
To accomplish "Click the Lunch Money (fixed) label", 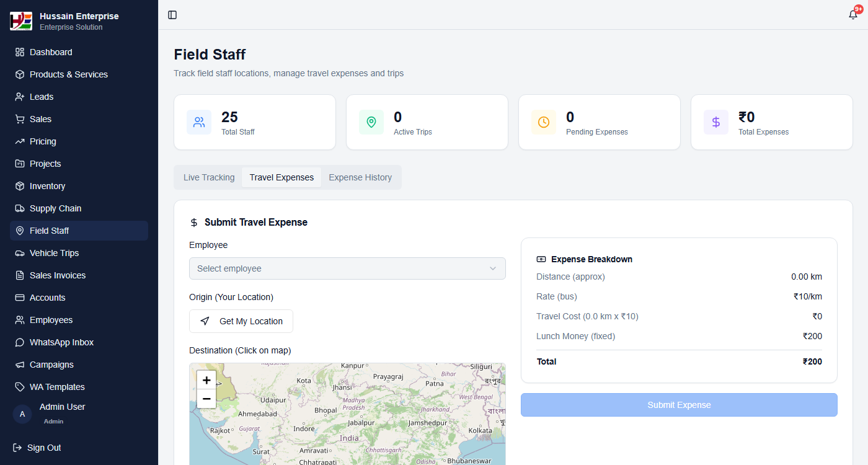I will coord(576,336).
